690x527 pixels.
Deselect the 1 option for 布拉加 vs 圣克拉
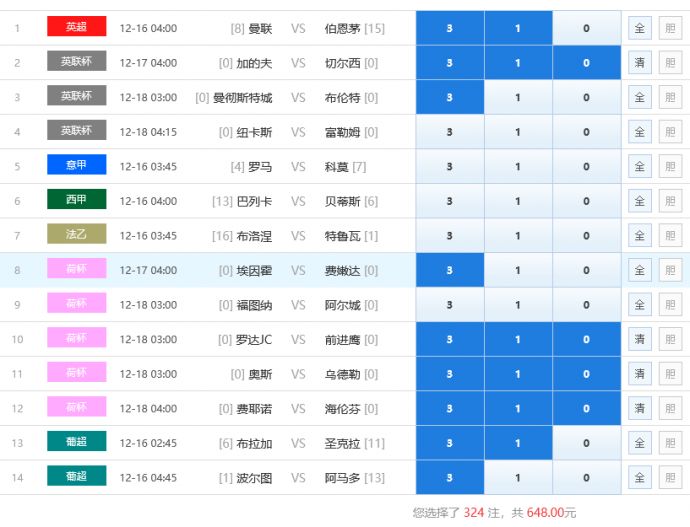(517, 443)
